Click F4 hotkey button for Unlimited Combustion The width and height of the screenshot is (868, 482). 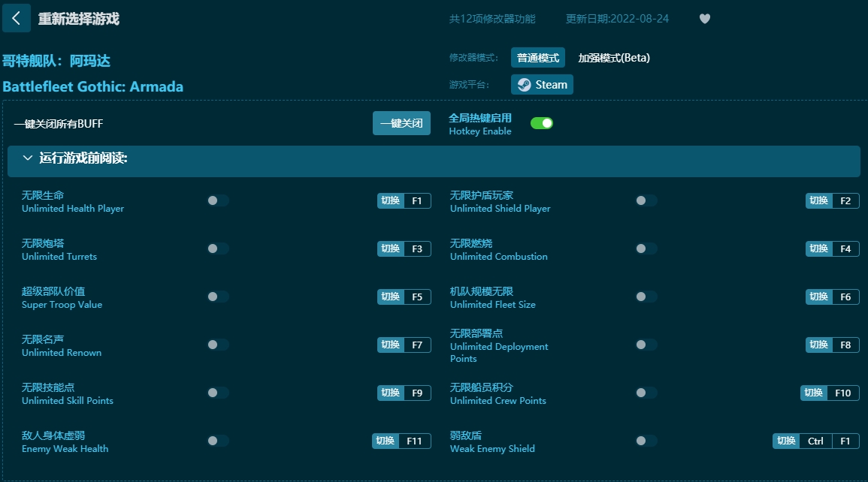(845, 249)
